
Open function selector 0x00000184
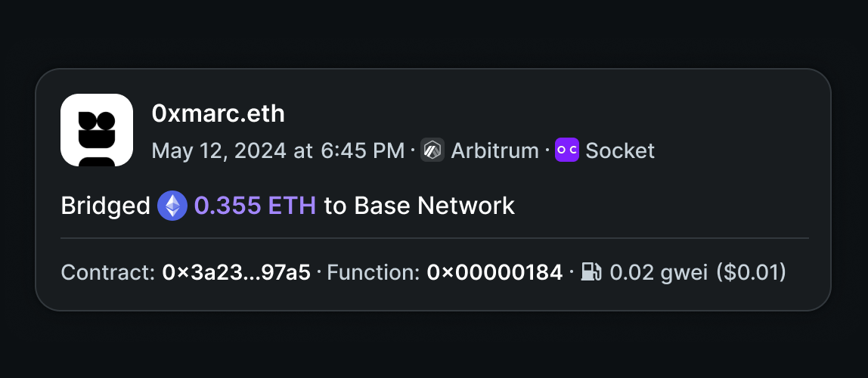point(494,272)
